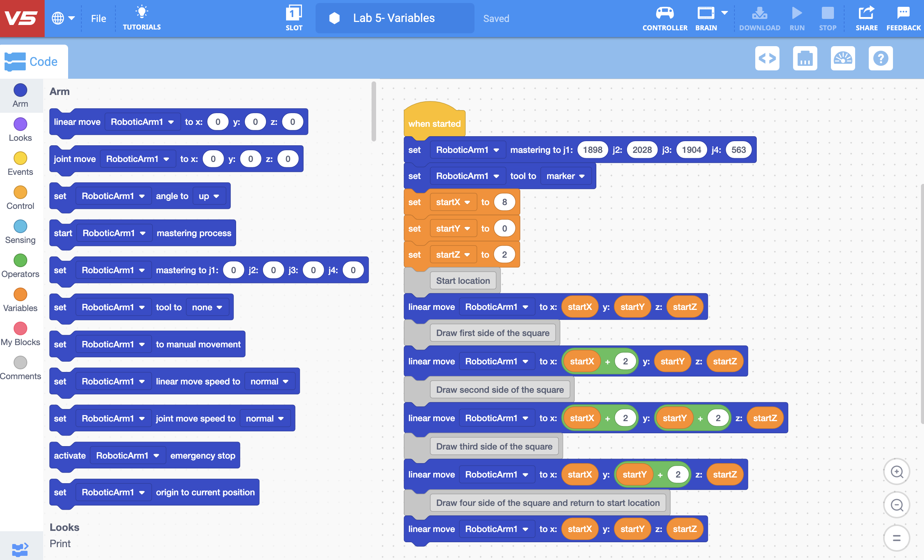Click the startX variable value input field
This screenshot has height=560, width=924.
tap(504, 202)
